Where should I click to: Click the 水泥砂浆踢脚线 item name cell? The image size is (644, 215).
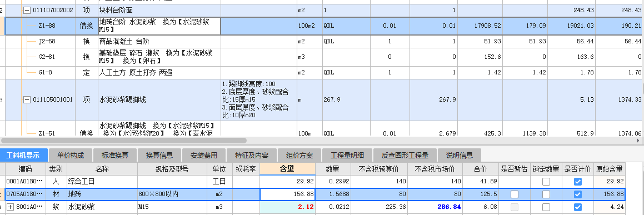[159, 99]
